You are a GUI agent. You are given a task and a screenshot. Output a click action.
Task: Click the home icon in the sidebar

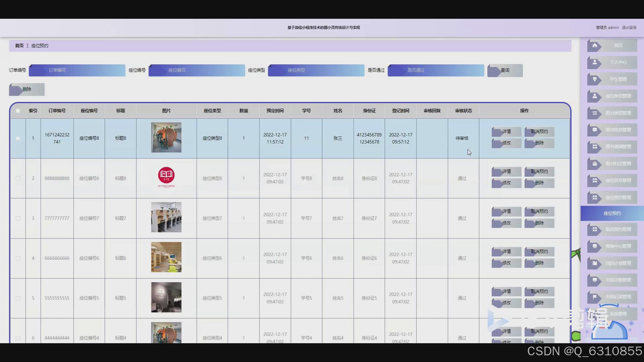coord(595,45)
